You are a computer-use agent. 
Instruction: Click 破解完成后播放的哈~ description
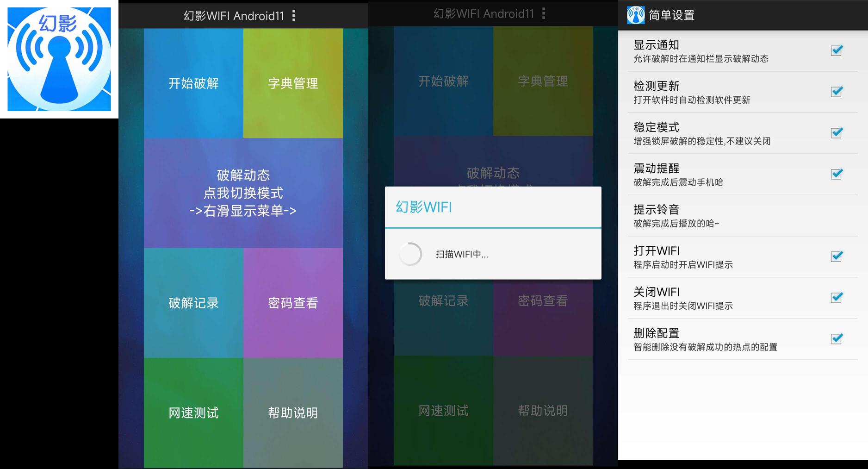click(x=676, y=224)
